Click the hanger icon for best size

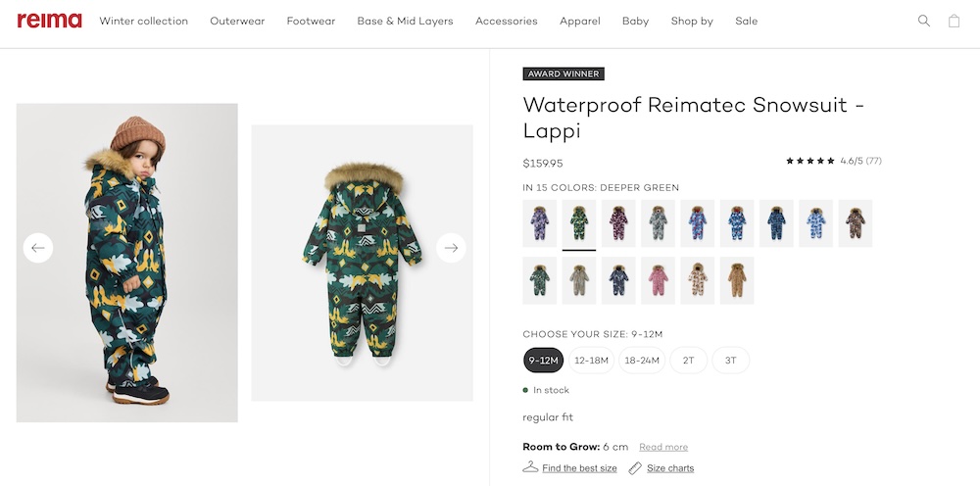[x=530, y=467]
